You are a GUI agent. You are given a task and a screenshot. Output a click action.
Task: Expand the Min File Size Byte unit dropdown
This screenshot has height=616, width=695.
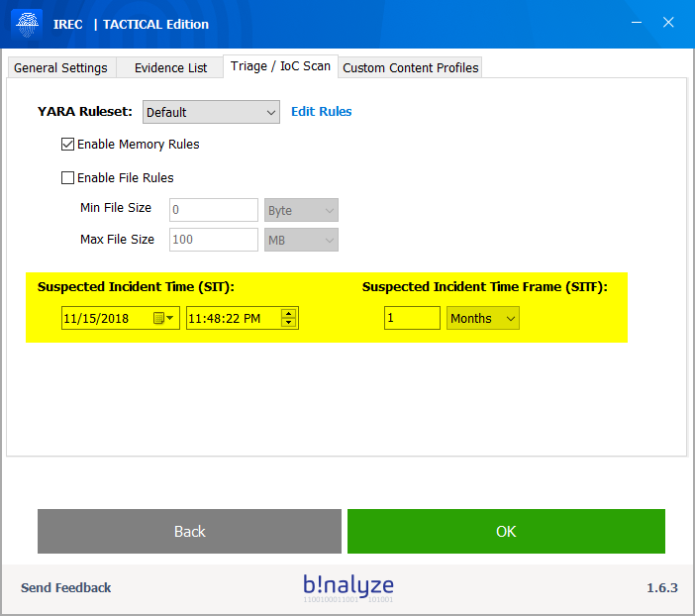[301, 210]
